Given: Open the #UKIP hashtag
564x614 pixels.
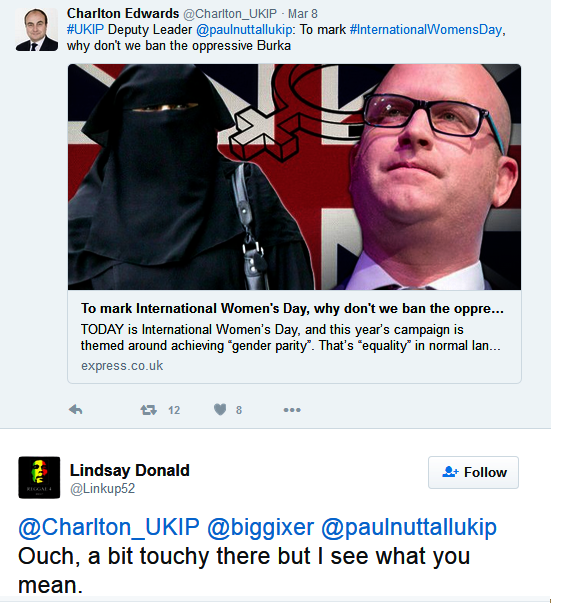Looking at the screenshot, I should pos(85,30).
